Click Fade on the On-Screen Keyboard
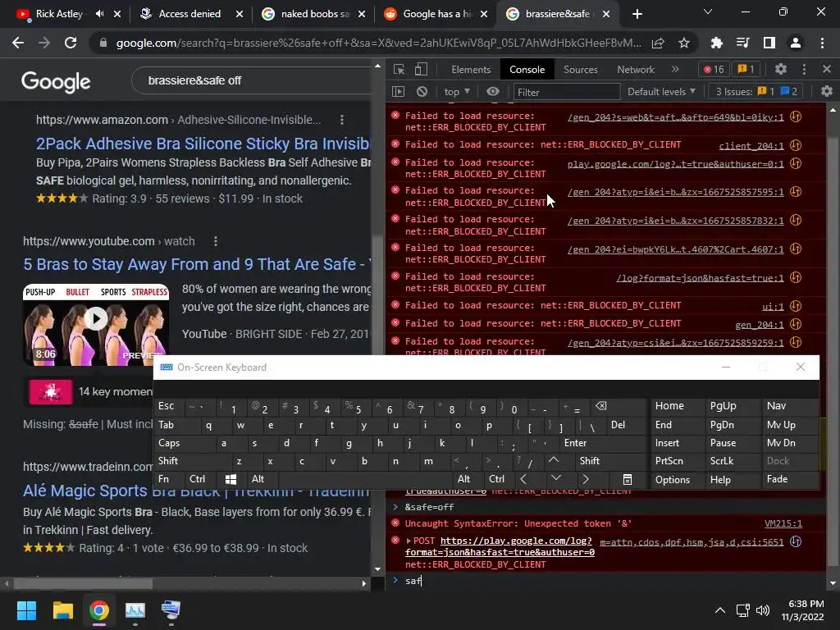 pos(790,479)
